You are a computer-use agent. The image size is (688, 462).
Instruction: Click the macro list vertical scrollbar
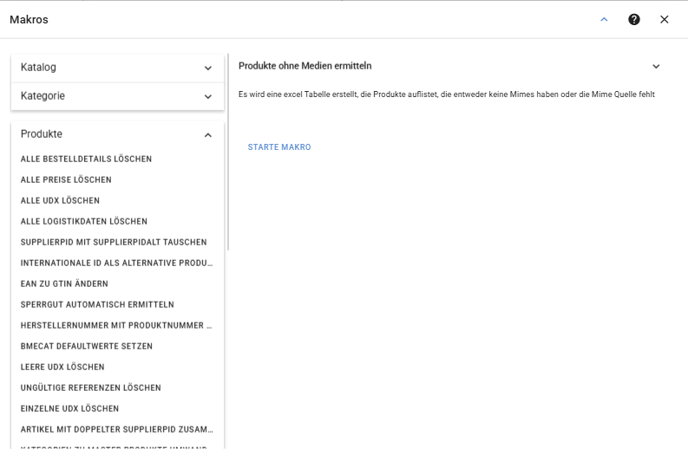coord(228,152)
